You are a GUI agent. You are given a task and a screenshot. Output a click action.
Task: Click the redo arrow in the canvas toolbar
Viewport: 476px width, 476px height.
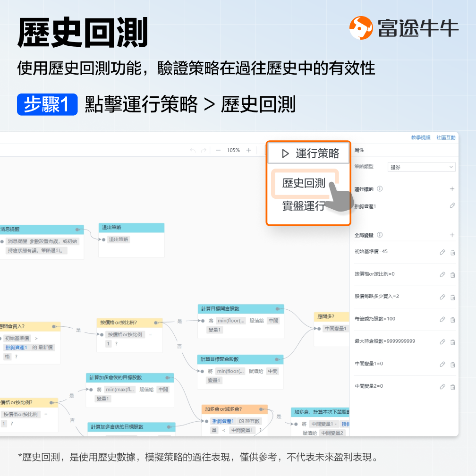pyautogui.click(x=203, y=149)
